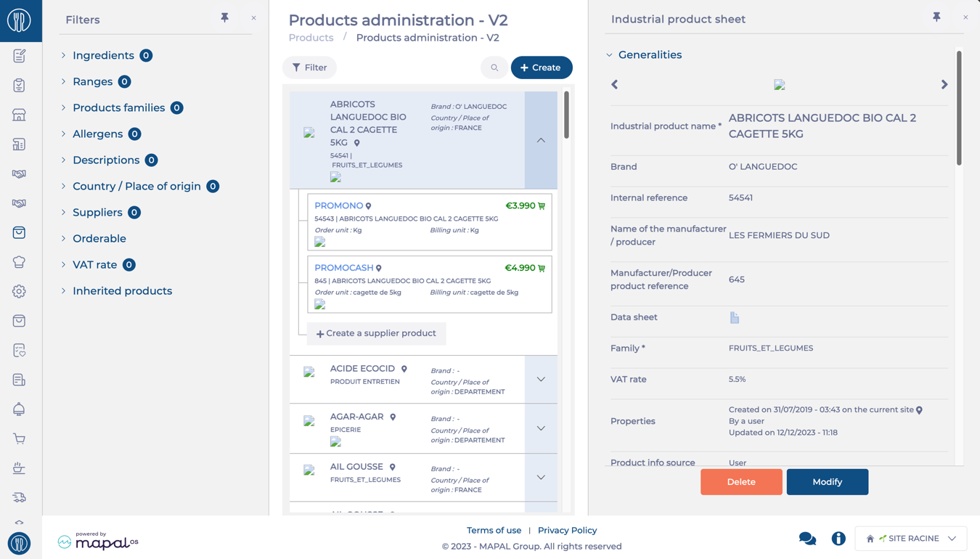The image size is (980, 559).
Task: Open the SITE RACINE site dropdown
Action: click(x=911, y=539)
